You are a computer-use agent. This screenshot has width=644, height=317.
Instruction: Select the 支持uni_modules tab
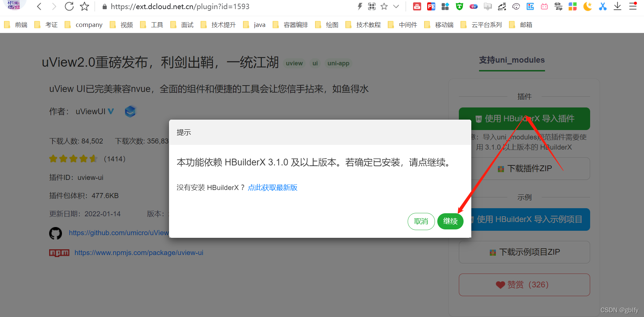tap(512, 60)
